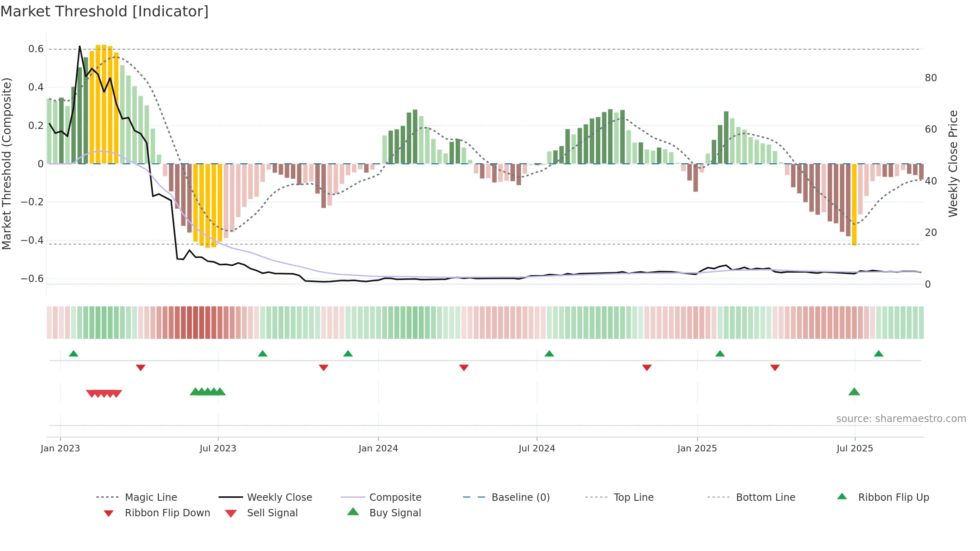Click the Ribbon Flip Down marker in late 2023
980x551 pixels.
(323, 368)
